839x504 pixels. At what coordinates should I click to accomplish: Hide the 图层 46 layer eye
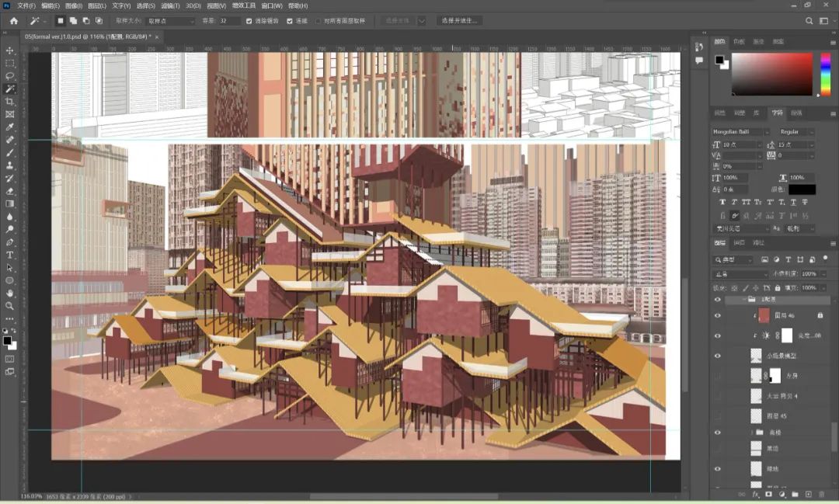coord(718,315)
